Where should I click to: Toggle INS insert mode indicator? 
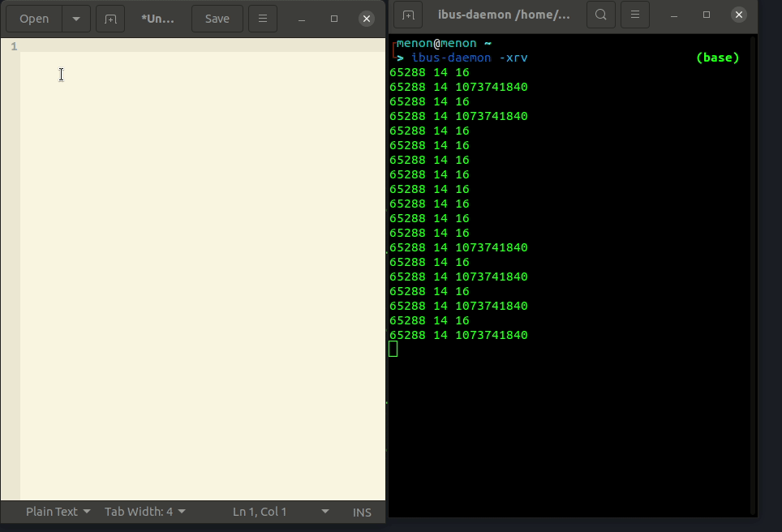point(362,512)
